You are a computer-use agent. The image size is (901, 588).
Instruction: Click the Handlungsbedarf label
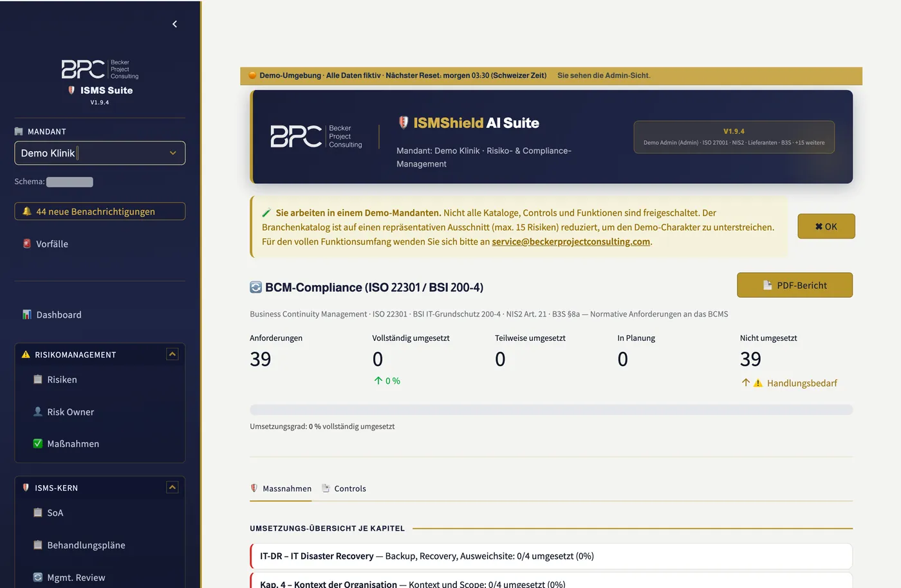[x=802, y=383]
